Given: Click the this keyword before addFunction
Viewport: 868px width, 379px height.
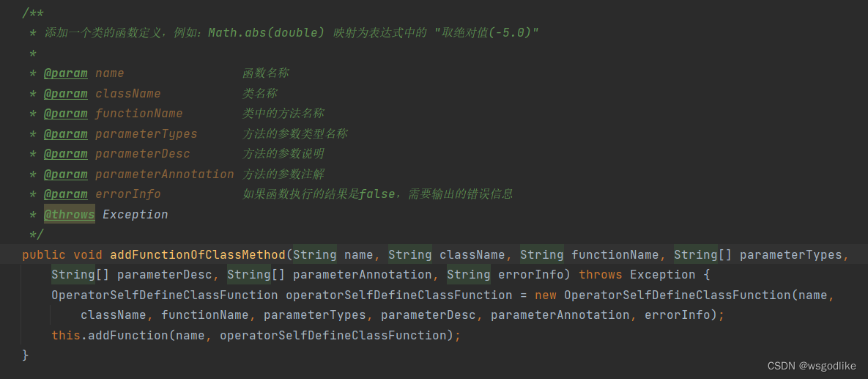Looking at the screenshot, I should click(x=66, y=336).
